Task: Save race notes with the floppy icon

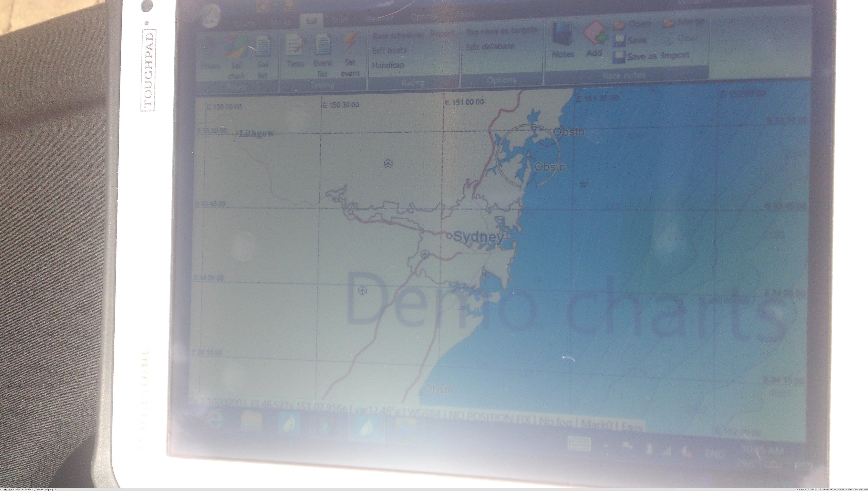Action: pos(630,41)
